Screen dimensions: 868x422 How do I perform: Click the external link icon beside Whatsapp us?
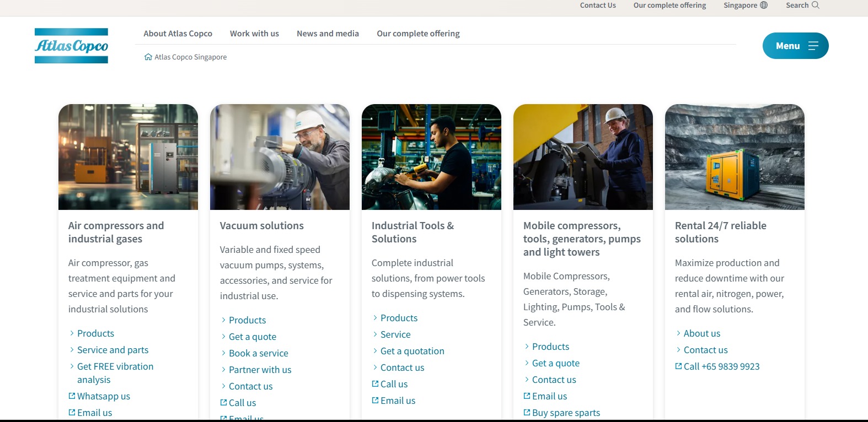(72, 396)
